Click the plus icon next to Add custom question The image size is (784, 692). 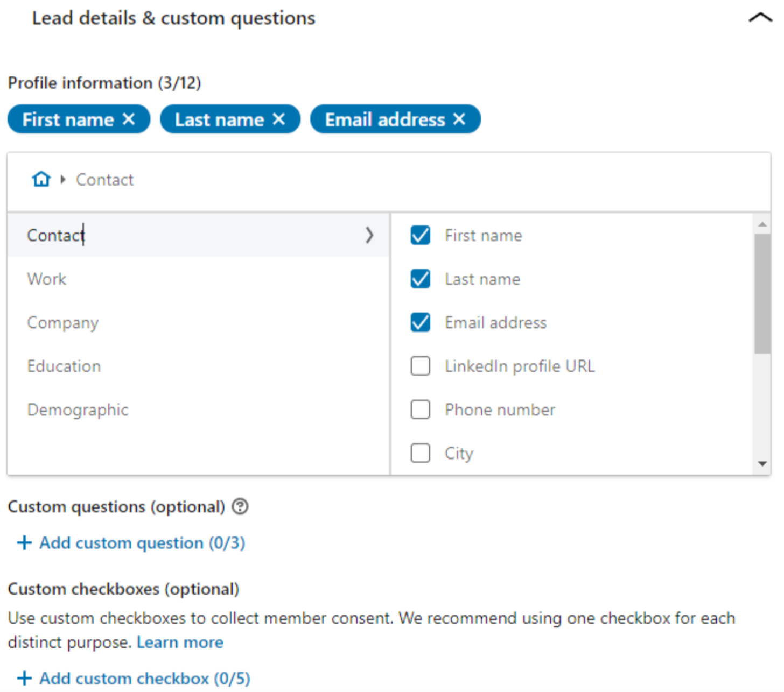coord(24,543)
